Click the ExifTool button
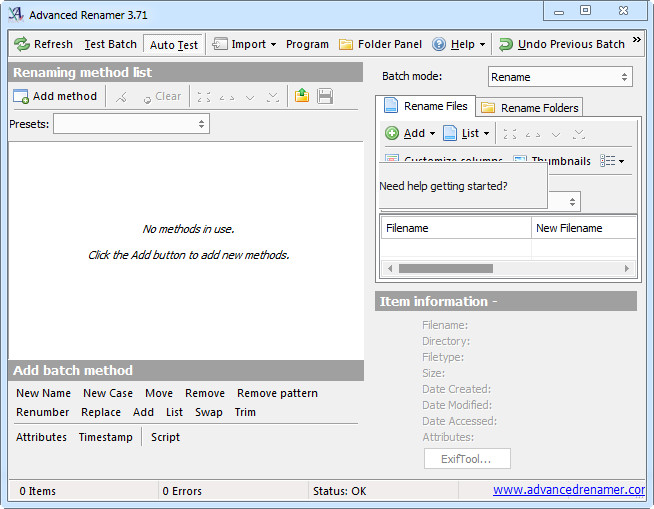This screenshot has width=654, height=509. coord(467,459)
